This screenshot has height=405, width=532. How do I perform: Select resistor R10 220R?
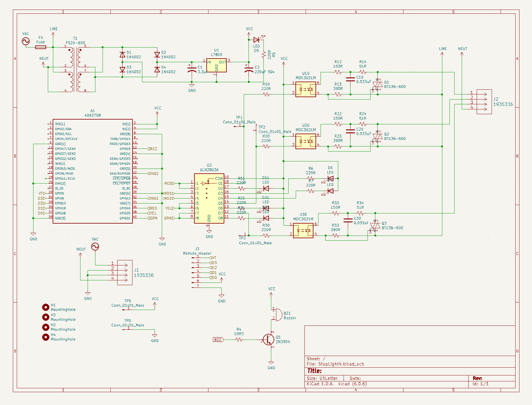(266, 94)
